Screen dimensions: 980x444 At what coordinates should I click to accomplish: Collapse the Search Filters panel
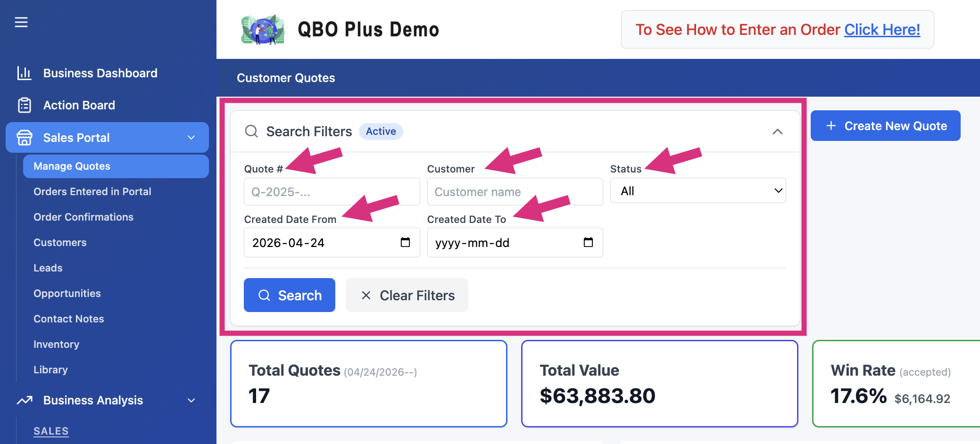(x=778, y=132)
